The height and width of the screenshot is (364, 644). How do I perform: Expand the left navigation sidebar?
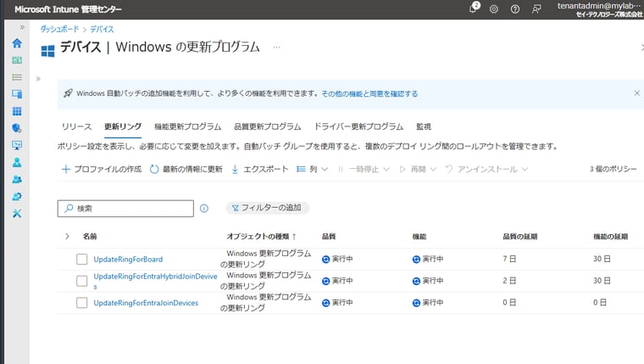[22, 27]
